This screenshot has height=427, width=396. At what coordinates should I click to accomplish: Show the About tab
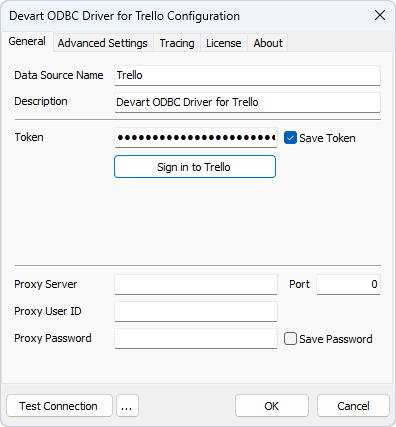click(x=268, y=43)
